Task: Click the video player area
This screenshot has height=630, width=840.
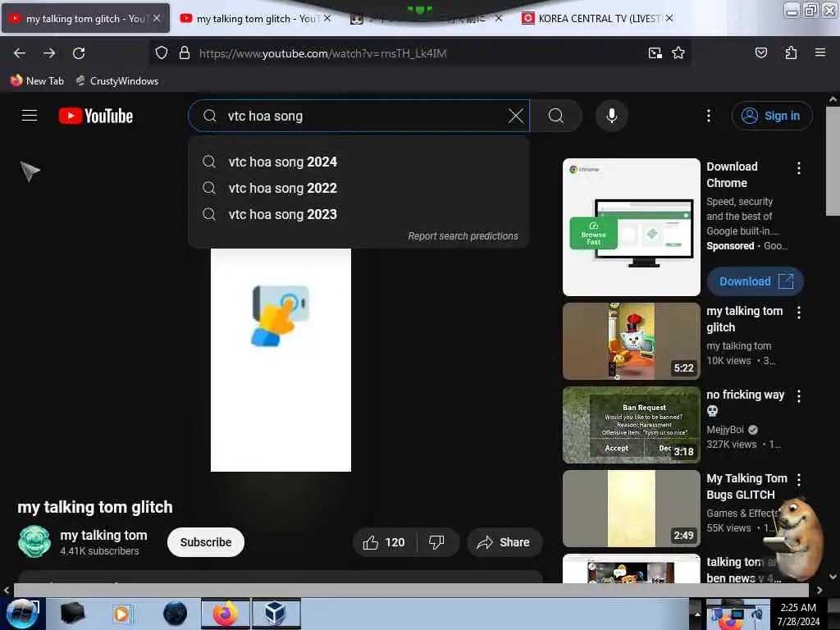Action: point(281,360)
